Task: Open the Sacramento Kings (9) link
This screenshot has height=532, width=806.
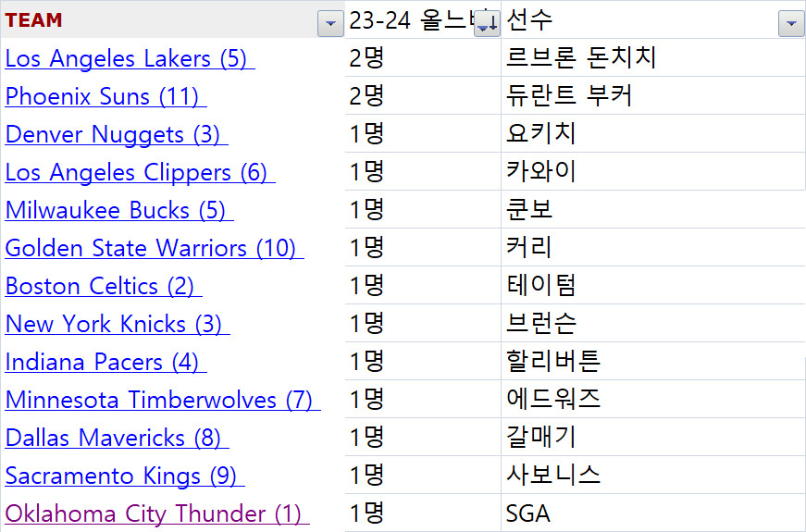Action: (125, 476)
